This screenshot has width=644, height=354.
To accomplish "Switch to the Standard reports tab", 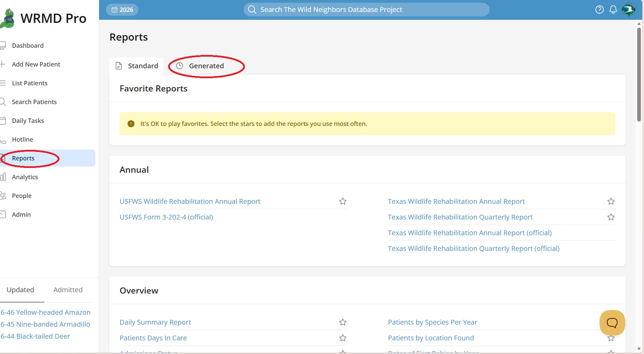I will pyautogui.click(x=137, y=66).
